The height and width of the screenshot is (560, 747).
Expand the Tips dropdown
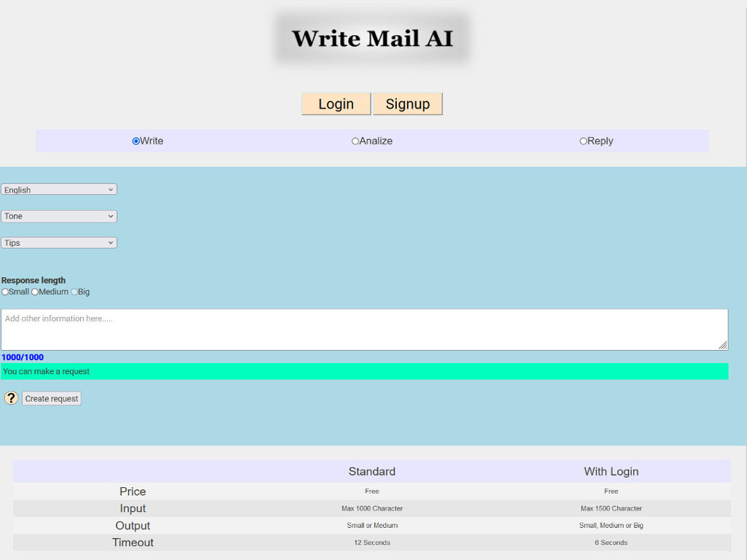(59, 243)
